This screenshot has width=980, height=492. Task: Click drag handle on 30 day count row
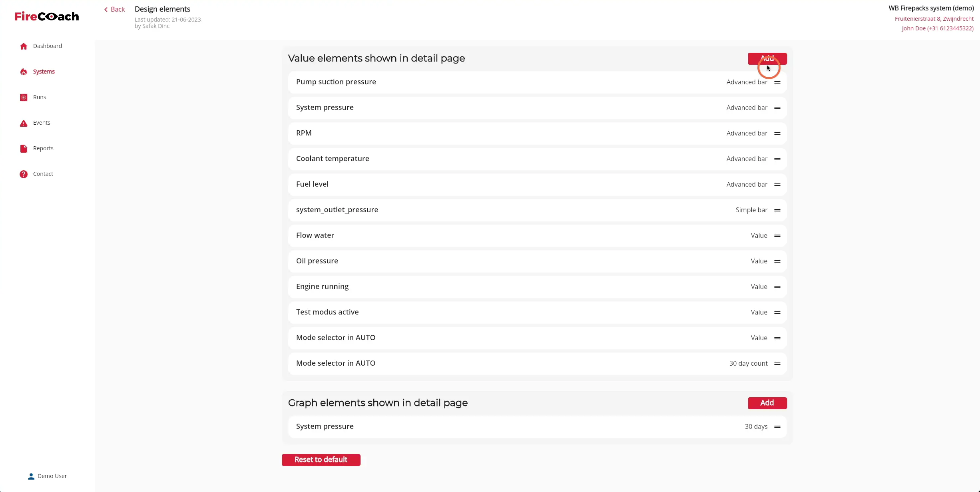point(777,364)
